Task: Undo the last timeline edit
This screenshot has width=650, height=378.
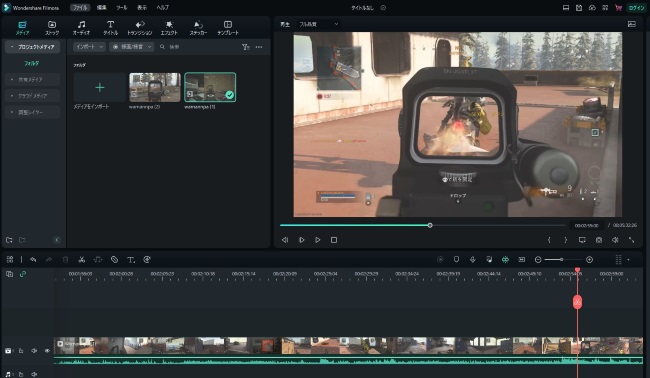Action: [33, 259]
